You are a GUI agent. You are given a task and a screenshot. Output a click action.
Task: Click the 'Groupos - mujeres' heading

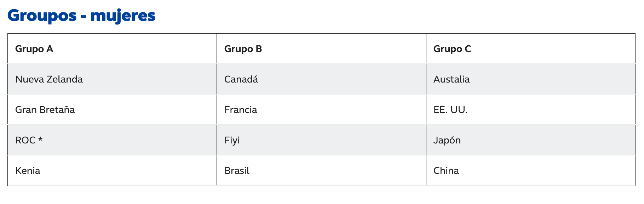[x=81, y=16]
